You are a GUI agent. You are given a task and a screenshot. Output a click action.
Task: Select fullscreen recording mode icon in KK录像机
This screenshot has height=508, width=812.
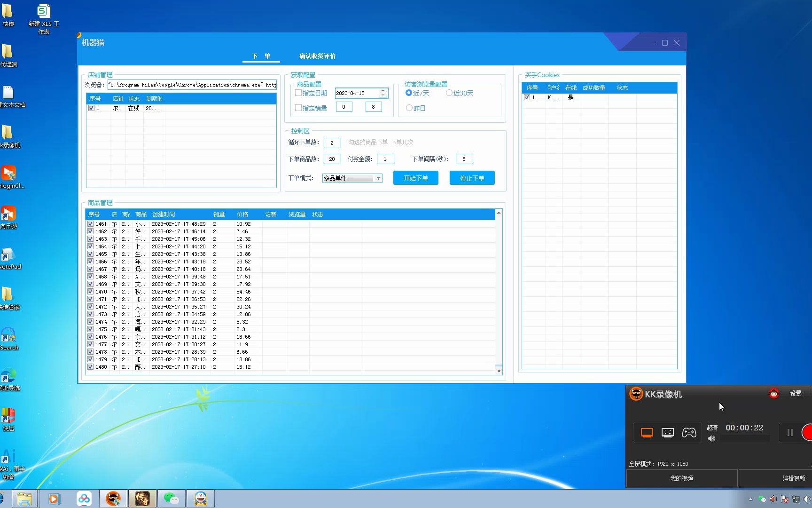647,432
